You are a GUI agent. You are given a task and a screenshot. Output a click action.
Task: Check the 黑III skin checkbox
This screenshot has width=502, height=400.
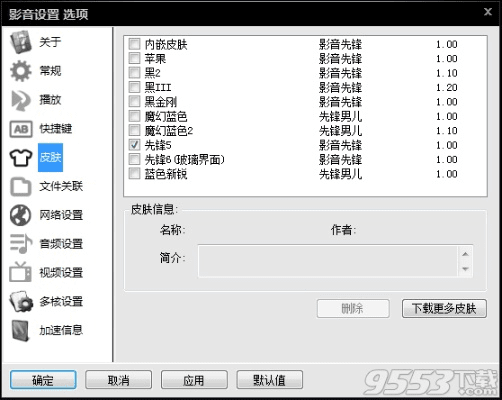[x=134, y=87]
